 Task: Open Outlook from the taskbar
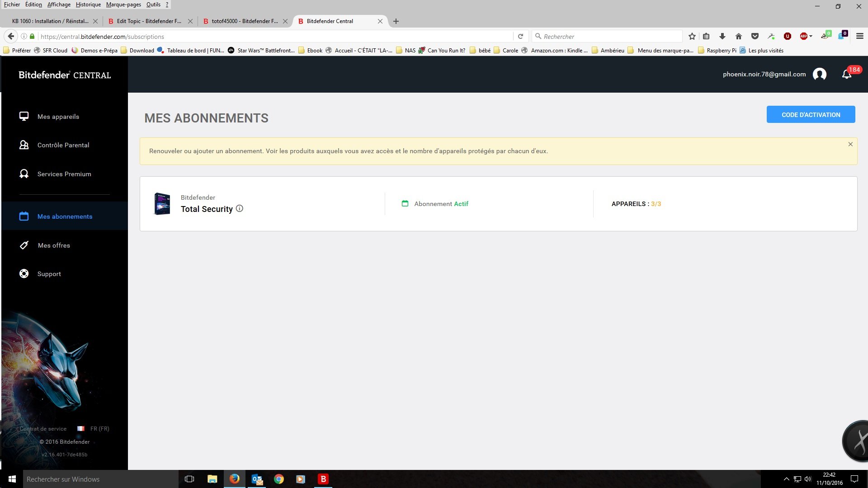257,479
